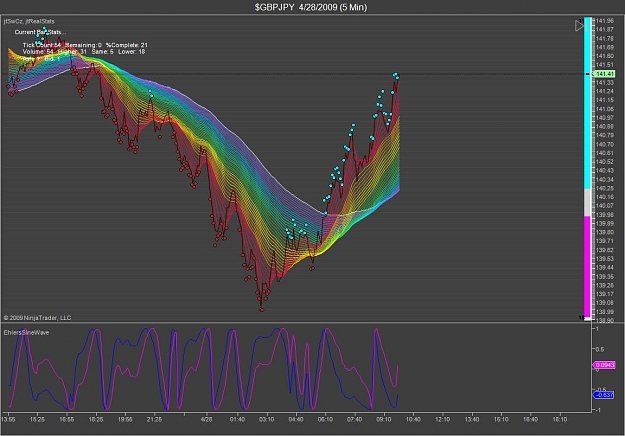Click the 16:55 time axis label
625x436 pixels.
pos(67,419)
